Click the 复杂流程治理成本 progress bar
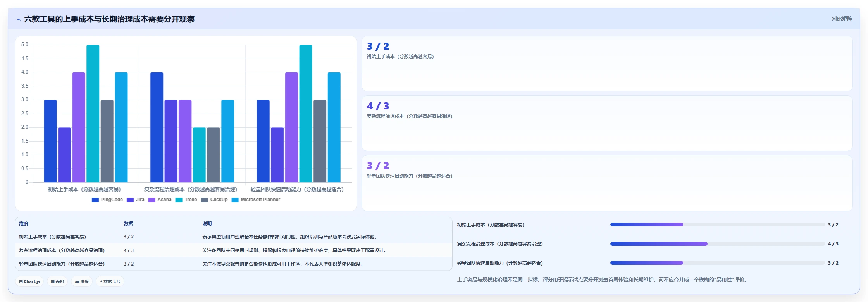 [717, 244]
